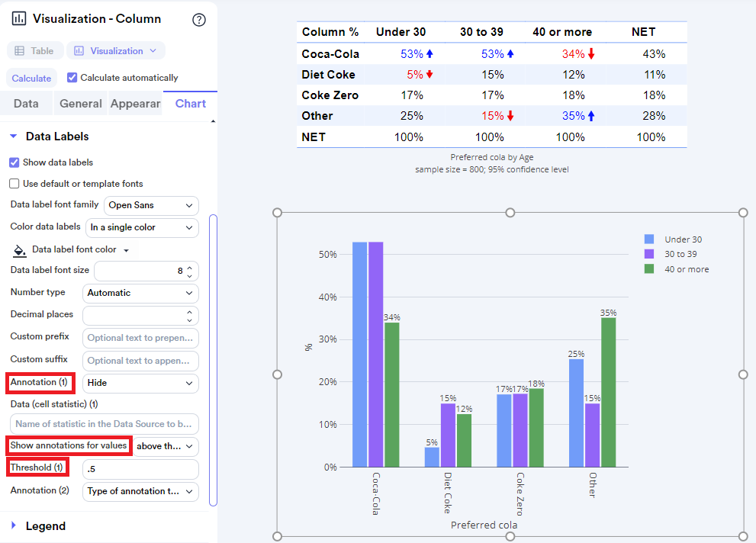Open Data label font family dropdown

(x=151, y=205)
